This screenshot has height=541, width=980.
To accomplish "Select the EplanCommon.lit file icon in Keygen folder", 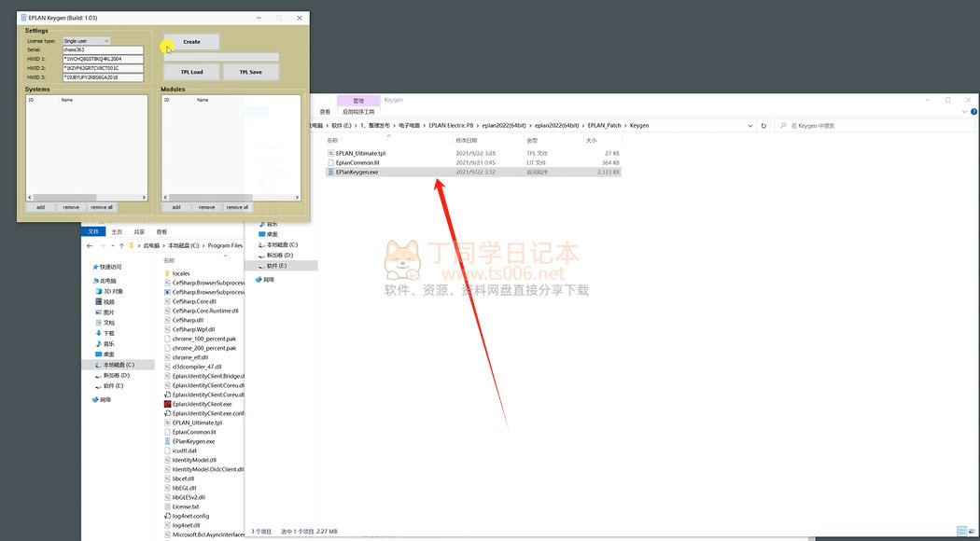I will coord(330,162).
